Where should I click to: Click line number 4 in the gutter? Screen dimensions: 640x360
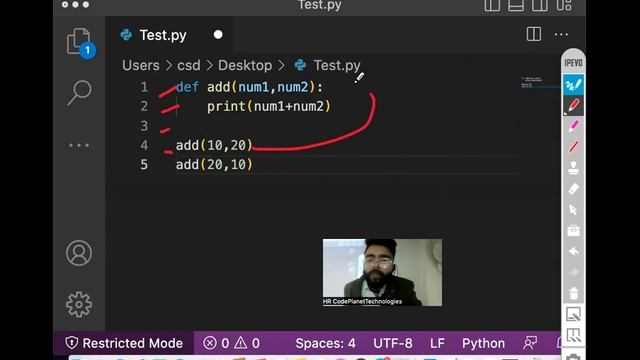144,145
